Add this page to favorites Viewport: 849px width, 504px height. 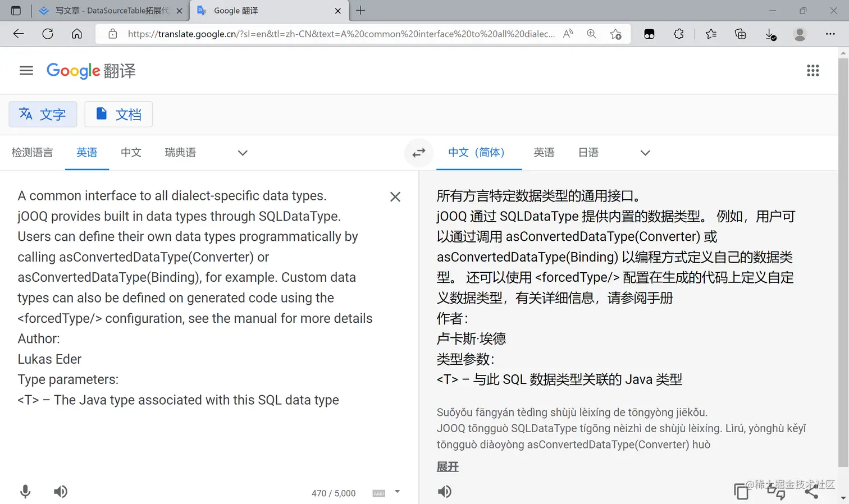[x=616, y=34]
